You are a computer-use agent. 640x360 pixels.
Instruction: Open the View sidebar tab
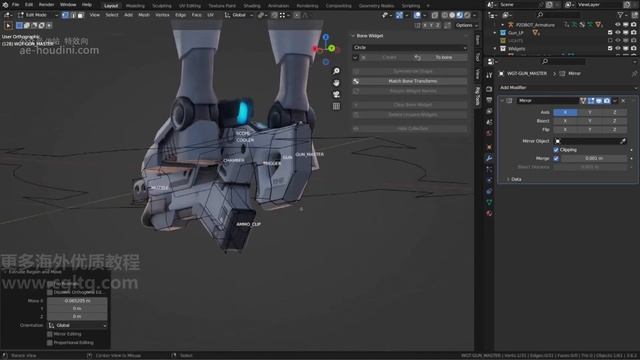point(478,74)
